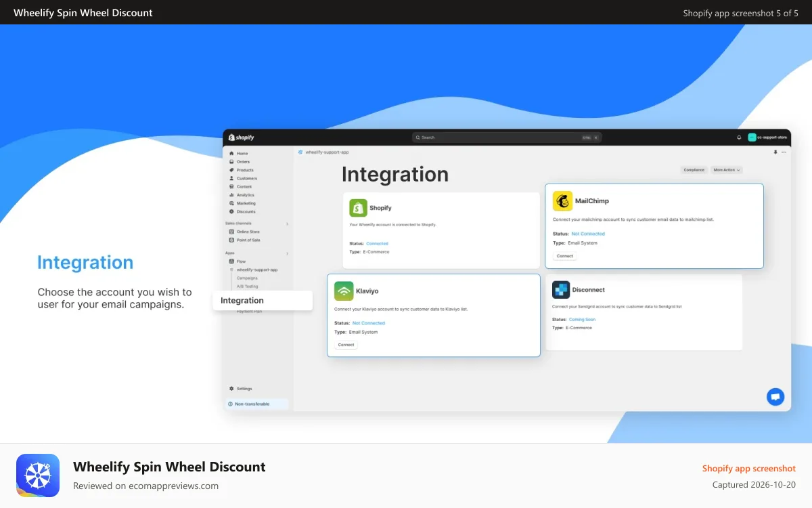Open the Marketing menu label
Screen dimensions: 812x508
[246, 203]
